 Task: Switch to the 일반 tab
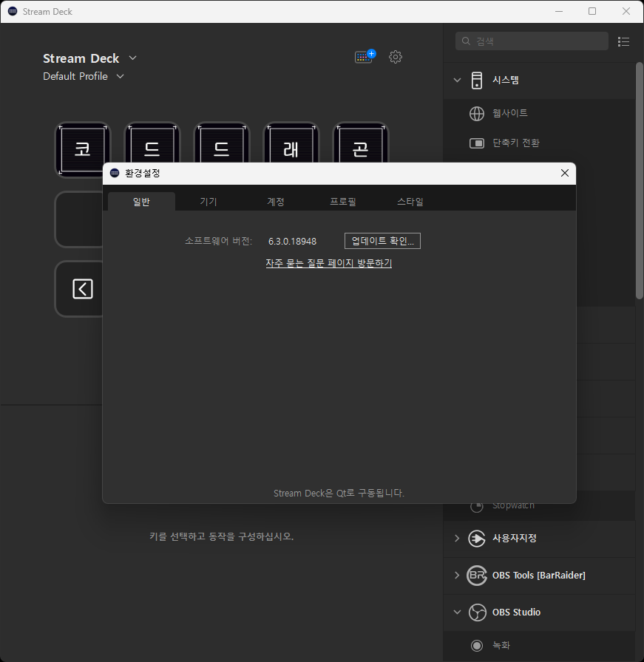click(141, 202)
